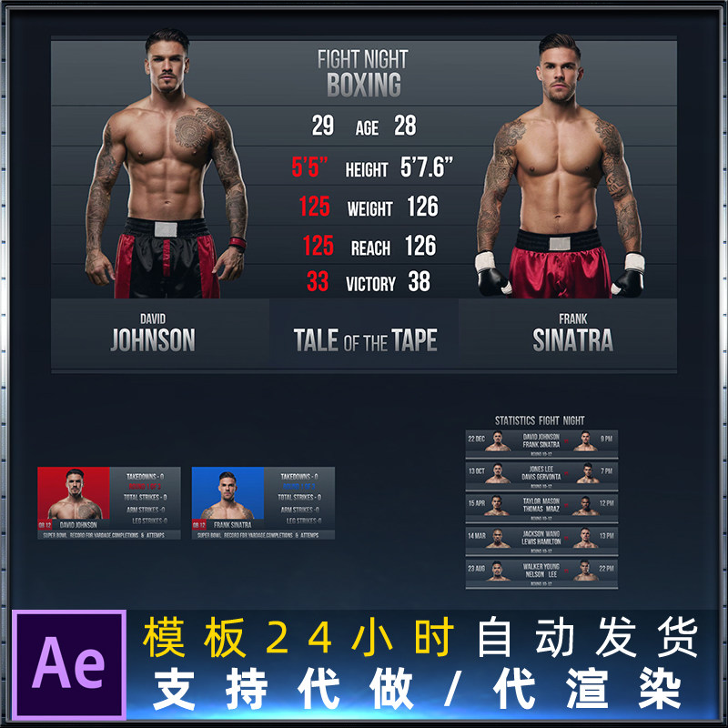Viewport: 728px width, 728px height.
Task: Open the 22 DEC Johnson vs Sinatra row
Action: pyautogui.click(x=541, y=443)
